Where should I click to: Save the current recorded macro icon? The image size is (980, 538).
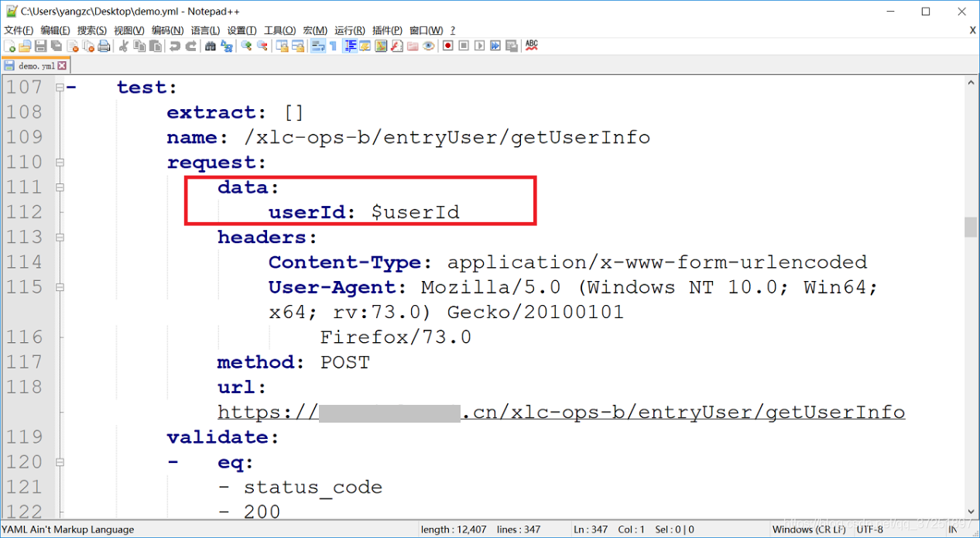(511, 46)
